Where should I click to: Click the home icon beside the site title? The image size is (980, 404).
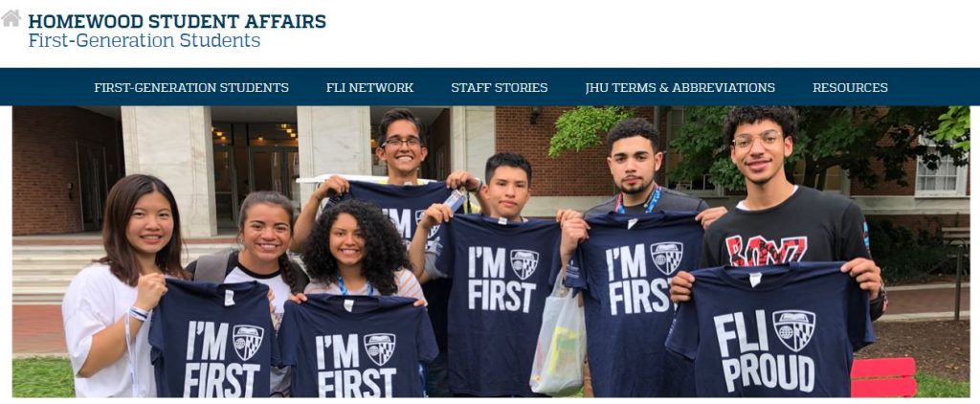11,18
